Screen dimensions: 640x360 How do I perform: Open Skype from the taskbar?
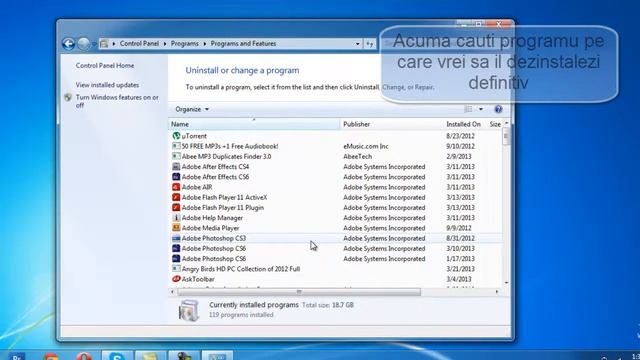(x=117, y=356)
